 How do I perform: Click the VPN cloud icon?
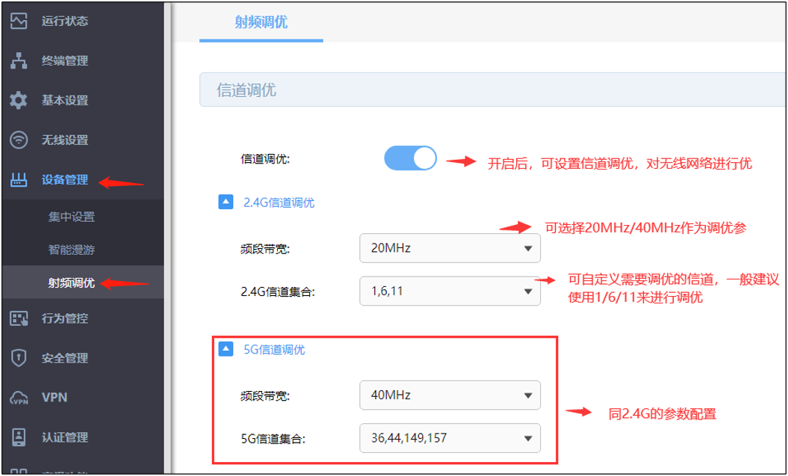tap(19, 398)
